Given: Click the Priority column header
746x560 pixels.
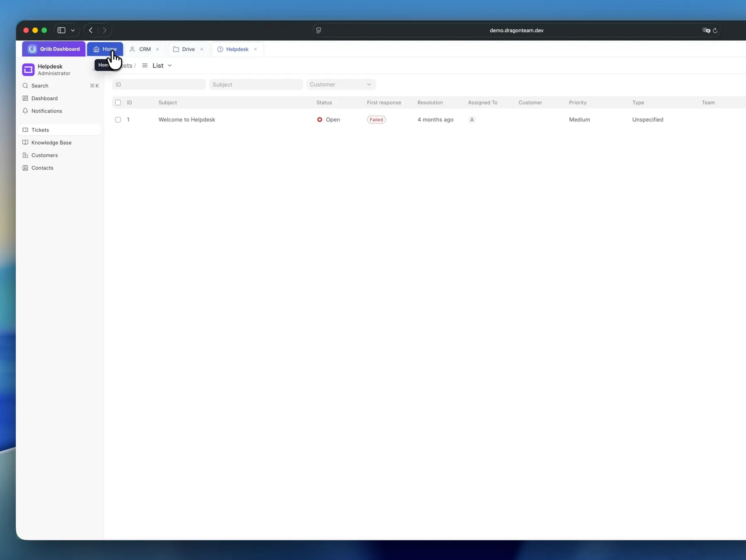Looking at the screenshot, I should point(577,102).
